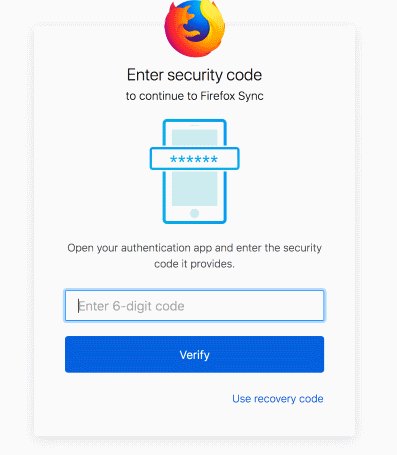Click the Verify button
Image resolution: width=397 pixels, height=455 pixels.
coord(194,354)
